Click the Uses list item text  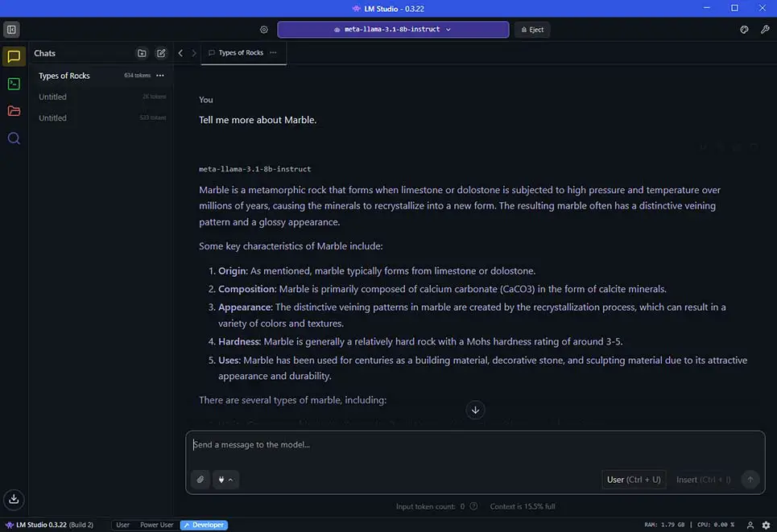click(482, 368)
